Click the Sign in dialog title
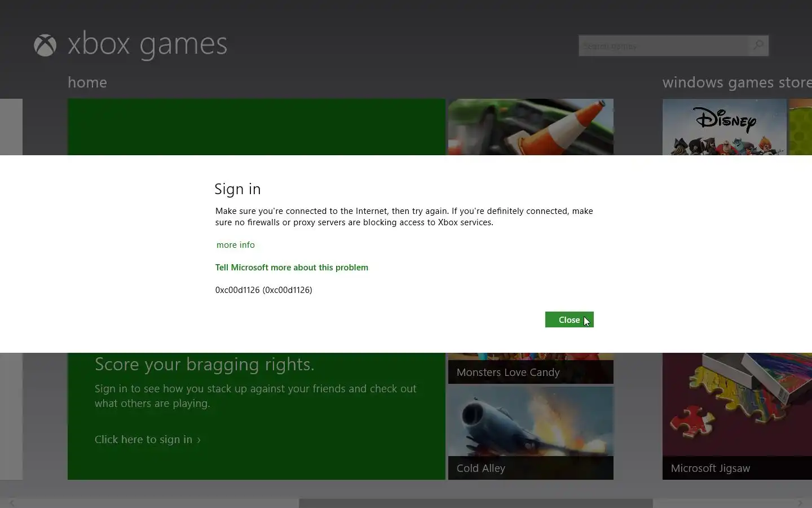The image size is (812, 508). pyautogui.click(x=237, y=189)
